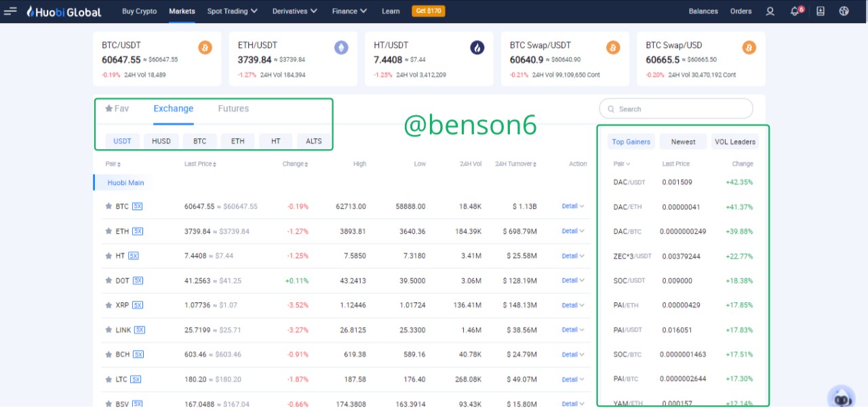868x410 pixels.
Task: Select the Huobi Main section label
Action: click(x=125, y=183)
